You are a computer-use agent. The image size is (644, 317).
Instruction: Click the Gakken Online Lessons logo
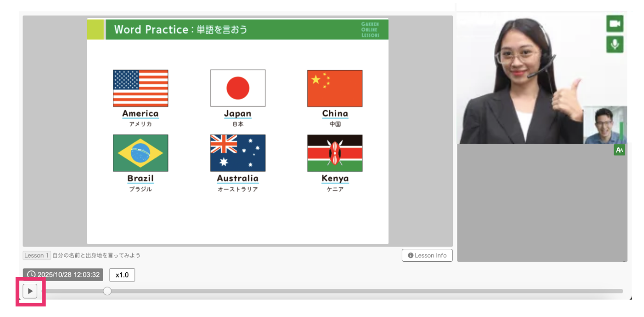tap(370, 29)
